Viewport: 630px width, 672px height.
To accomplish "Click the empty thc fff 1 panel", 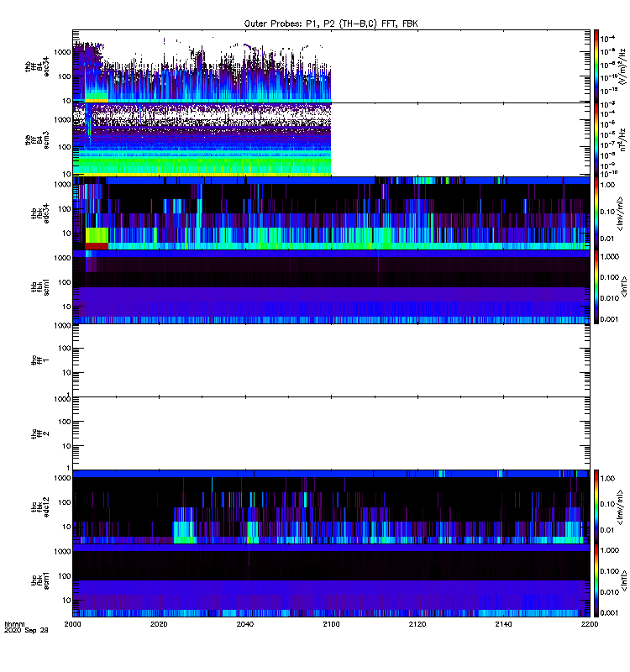I will (331, 360).
